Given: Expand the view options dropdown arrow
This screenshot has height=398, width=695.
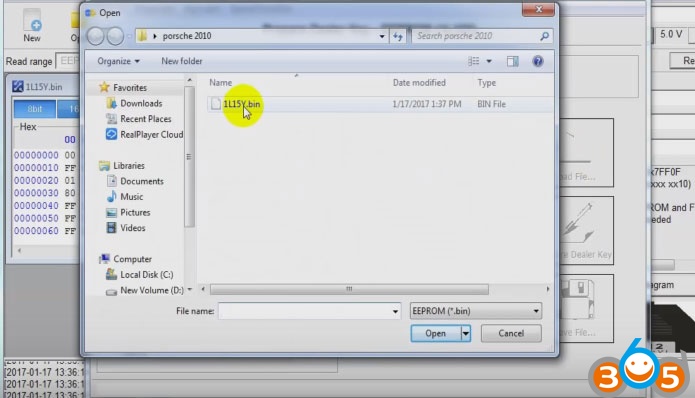Looking at the screenshot, I should coord(489,61).
